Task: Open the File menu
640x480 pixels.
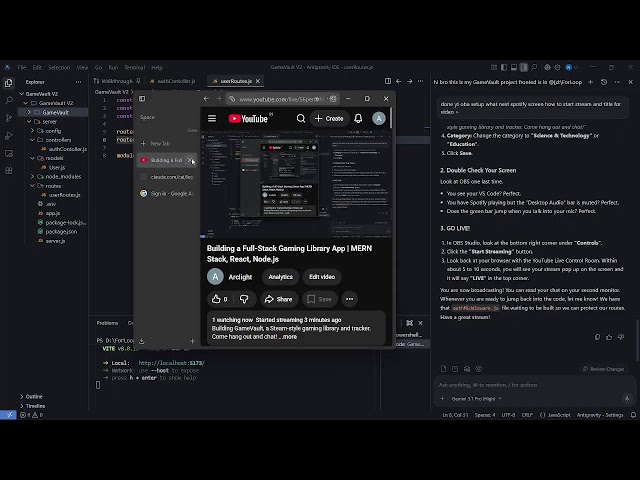Action: click(22, 67)
